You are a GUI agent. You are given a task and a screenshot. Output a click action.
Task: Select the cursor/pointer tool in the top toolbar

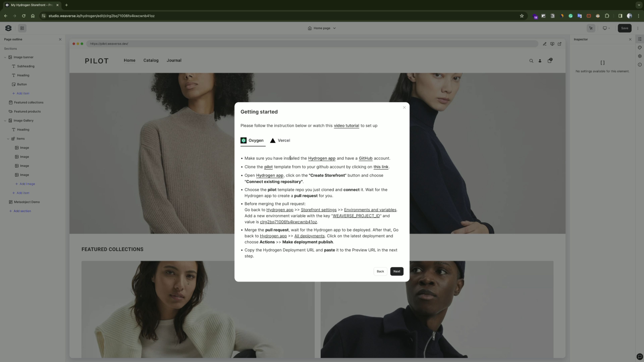(591, 28)
